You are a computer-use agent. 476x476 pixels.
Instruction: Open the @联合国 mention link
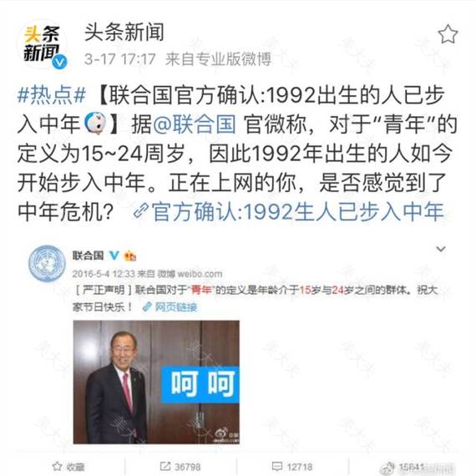tap(195, 124)
